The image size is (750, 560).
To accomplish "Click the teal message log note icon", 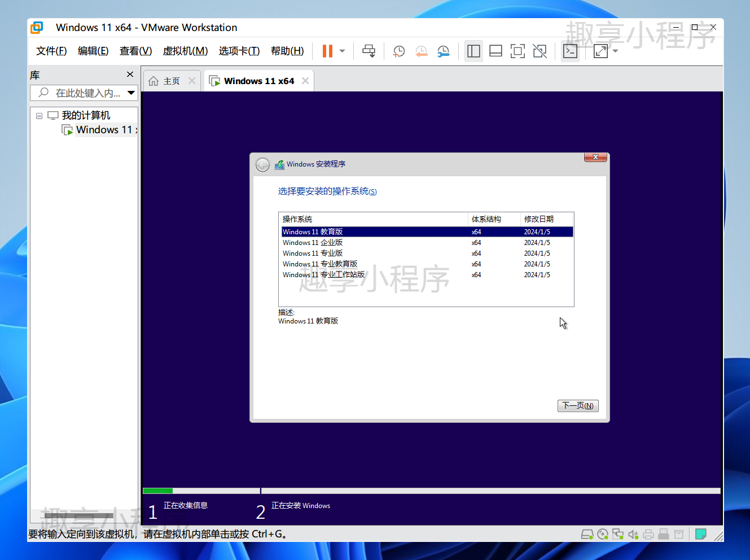I will tap(701, 534).
